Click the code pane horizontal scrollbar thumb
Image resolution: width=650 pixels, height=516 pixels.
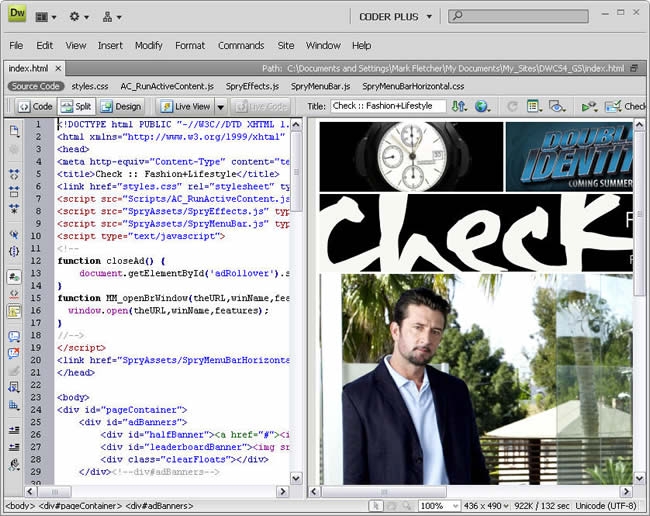tap(54, 492)
